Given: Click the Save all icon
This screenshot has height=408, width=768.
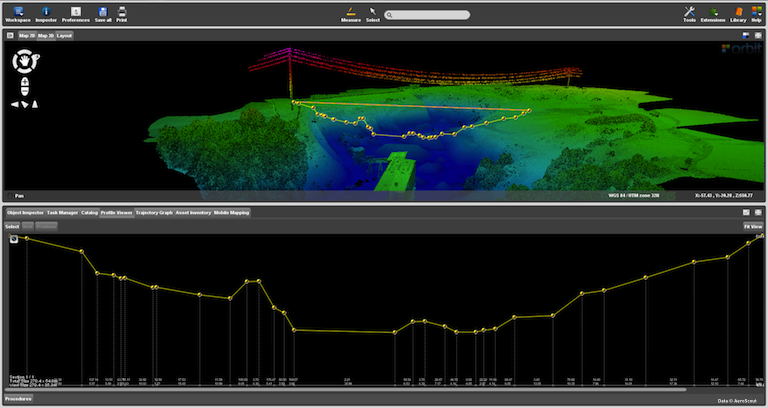Looking at the screenshot, I should (x=103, y=10).
